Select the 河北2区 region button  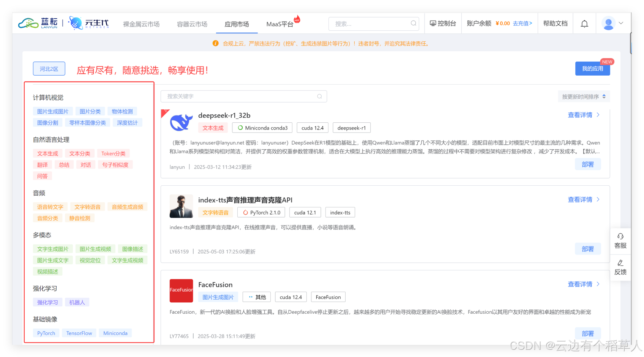[x=49, y=69]
